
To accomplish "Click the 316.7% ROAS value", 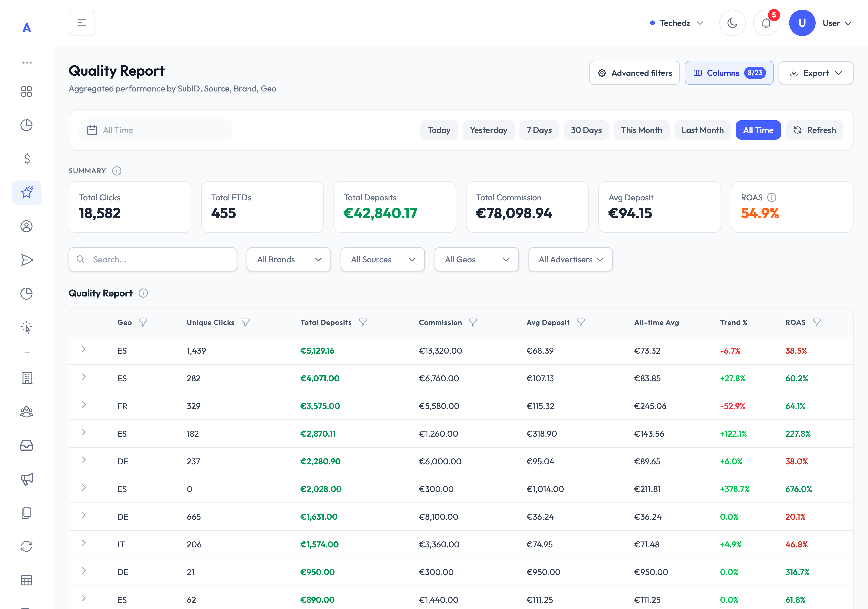I will pos(797,572).
